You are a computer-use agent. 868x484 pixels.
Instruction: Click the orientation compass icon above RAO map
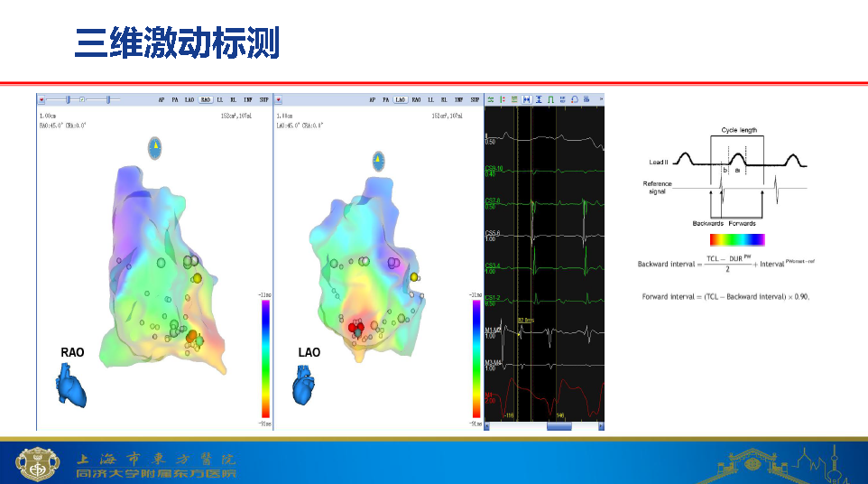pyautogui.click(x=155, y=147)
